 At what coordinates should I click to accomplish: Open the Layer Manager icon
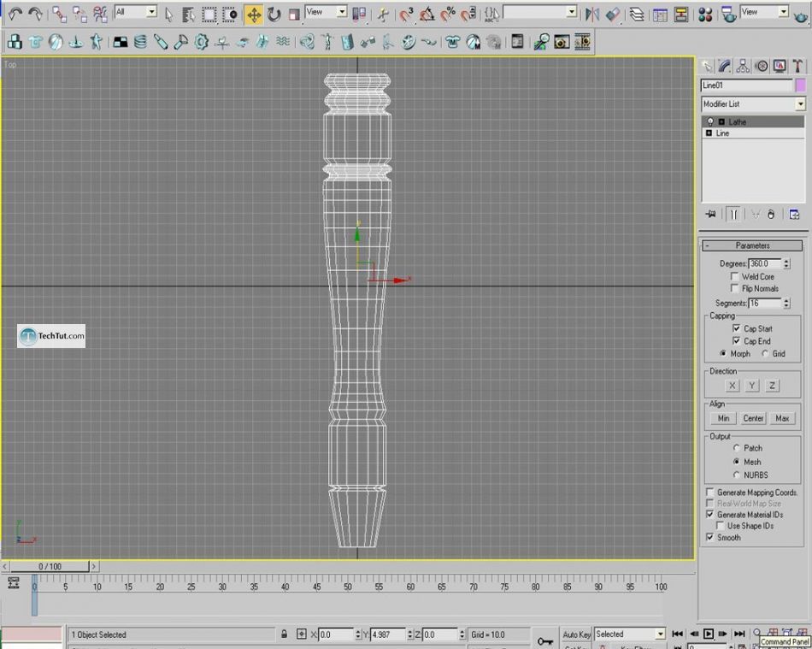pyautogui.click(x=638, y=15)
